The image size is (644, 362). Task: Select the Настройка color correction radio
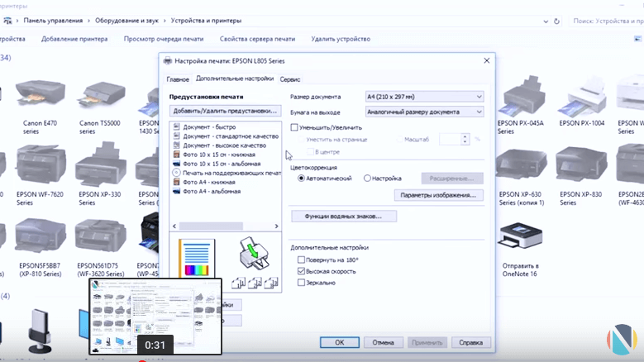[x=367, y=179]
